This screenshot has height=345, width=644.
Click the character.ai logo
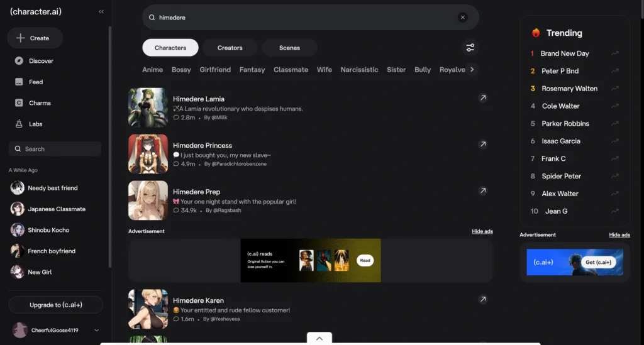36,11
